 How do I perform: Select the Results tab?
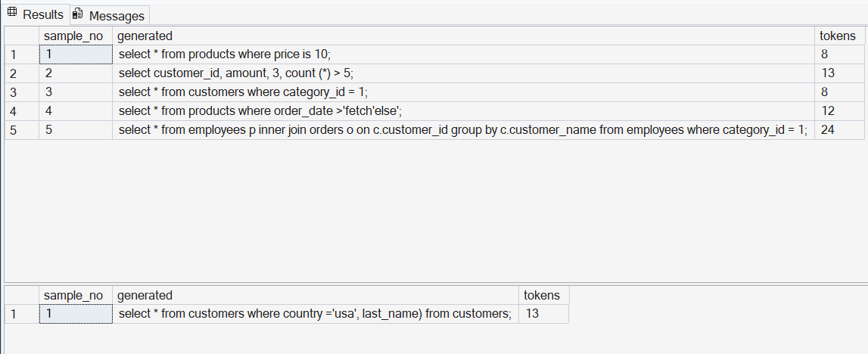click(x=36, y=14)
